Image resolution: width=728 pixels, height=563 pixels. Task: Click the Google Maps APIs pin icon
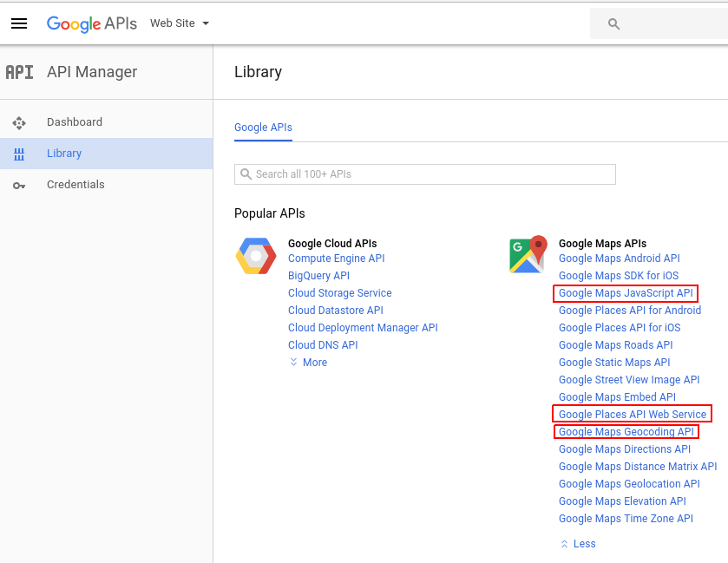(x=528, y=254)
